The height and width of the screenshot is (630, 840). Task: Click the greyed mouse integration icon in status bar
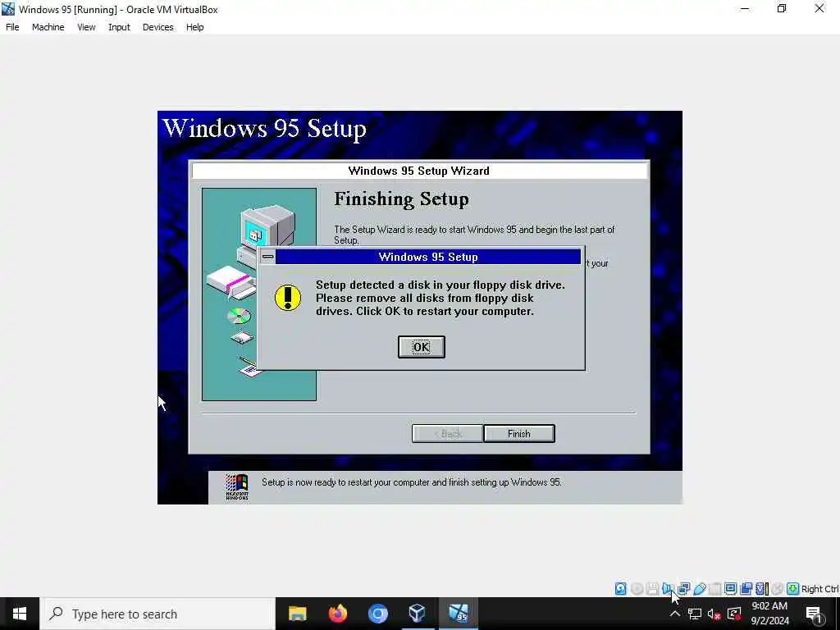tap(778, 589)
